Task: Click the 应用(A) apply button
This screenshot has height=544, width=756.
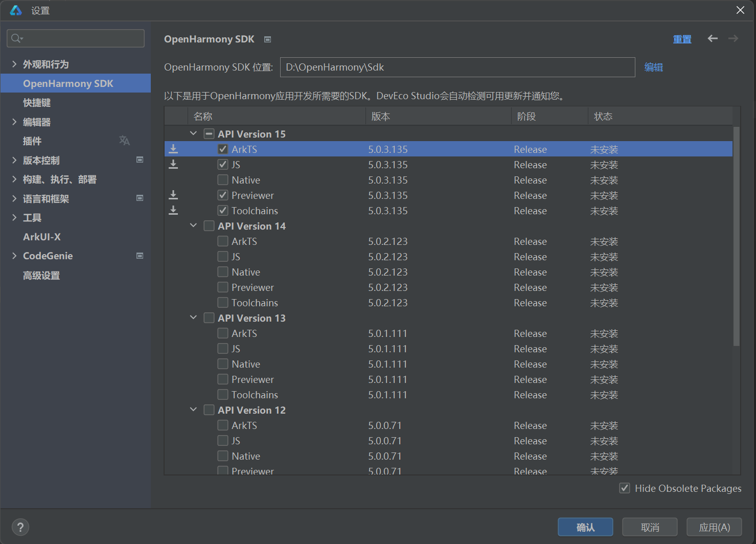Action: 714,527
